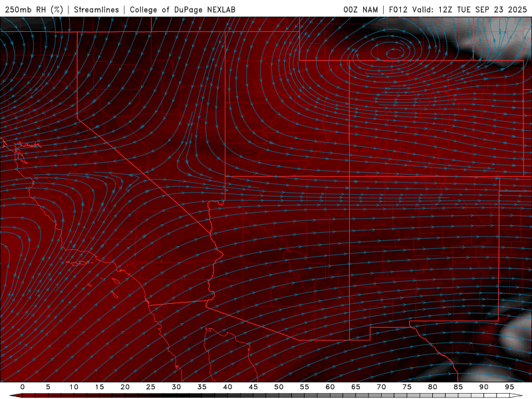Image resolution: width=532 pixels, height=399 pixels.
Task: Click the "0" value on color scale
Action: [x=23, y=387]
